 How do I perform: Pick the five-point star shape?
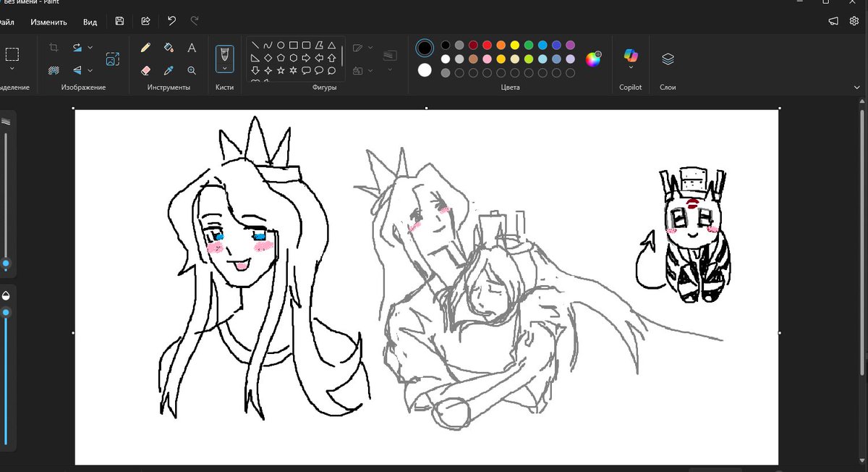tap(281, 70)
